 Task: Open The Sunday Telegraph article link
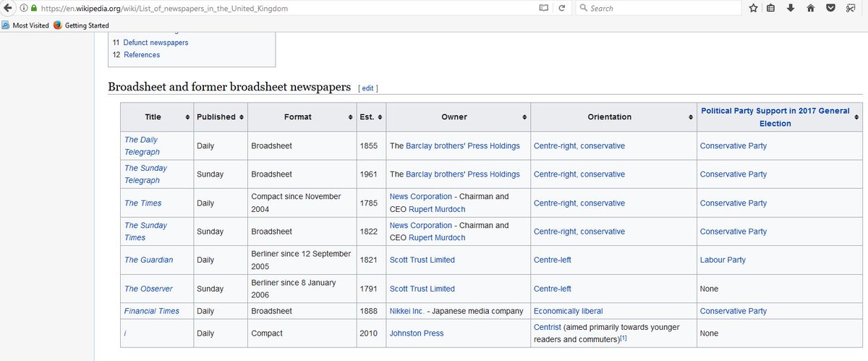point(145,174)
